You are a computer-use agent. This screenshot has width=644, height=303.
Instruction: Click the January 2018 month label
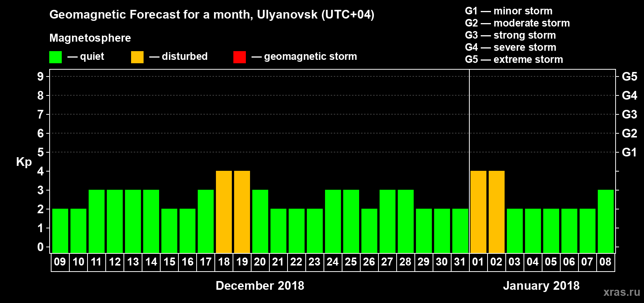coord(541,286)
